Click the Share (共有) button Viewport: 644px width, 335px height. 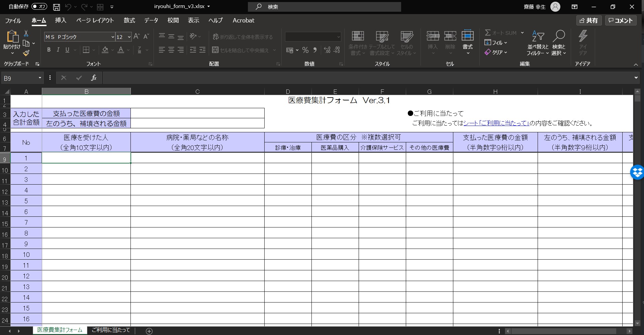pos(589,20)
